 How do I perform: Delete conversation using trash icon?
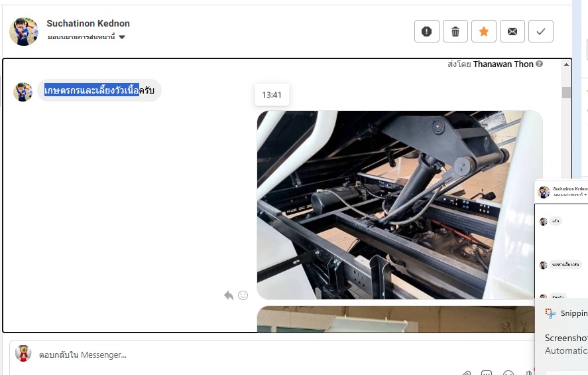tap(455, 31)
